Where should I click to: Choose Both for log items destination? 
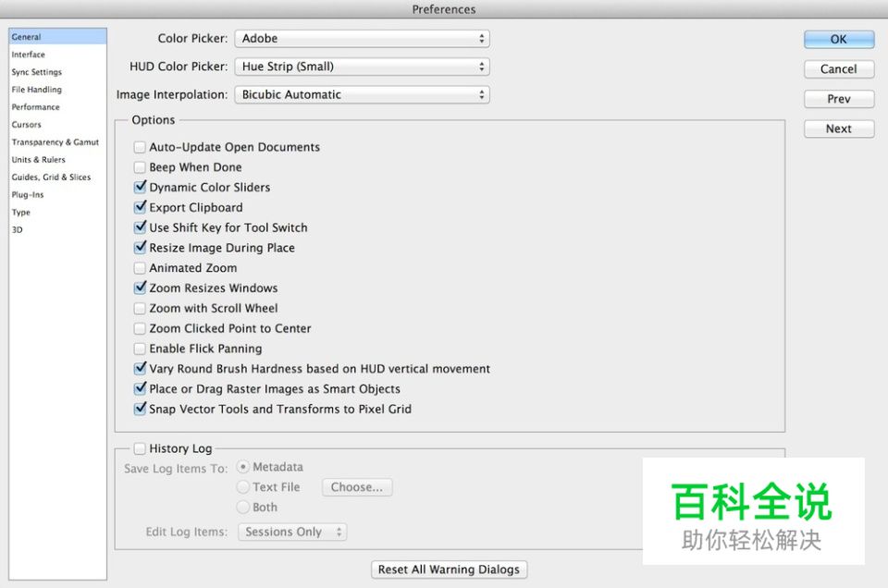242,507
